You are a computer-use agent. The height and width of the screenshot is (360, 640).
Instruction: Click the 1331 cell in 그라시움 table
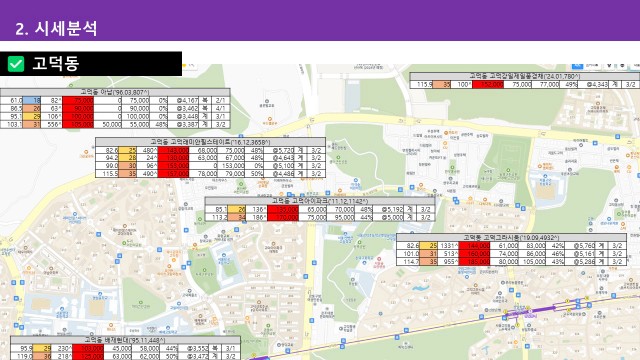tap(449, 246)
